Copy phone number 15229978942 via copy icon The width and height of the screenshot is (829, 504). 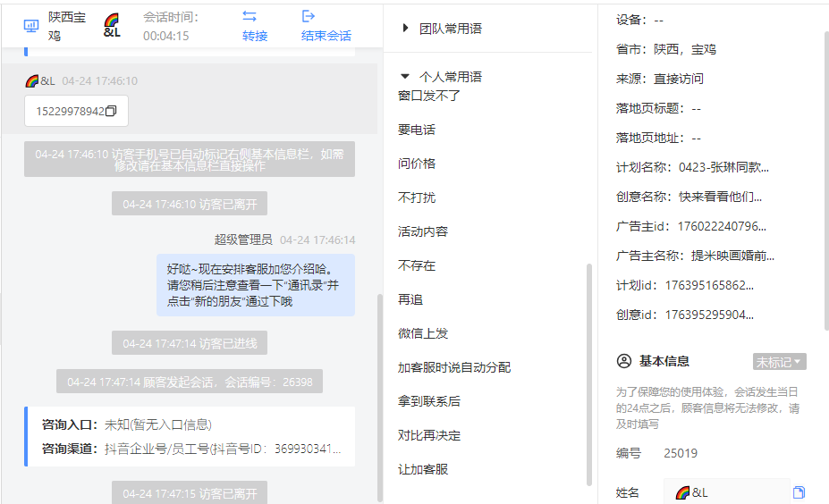point(111,111)
